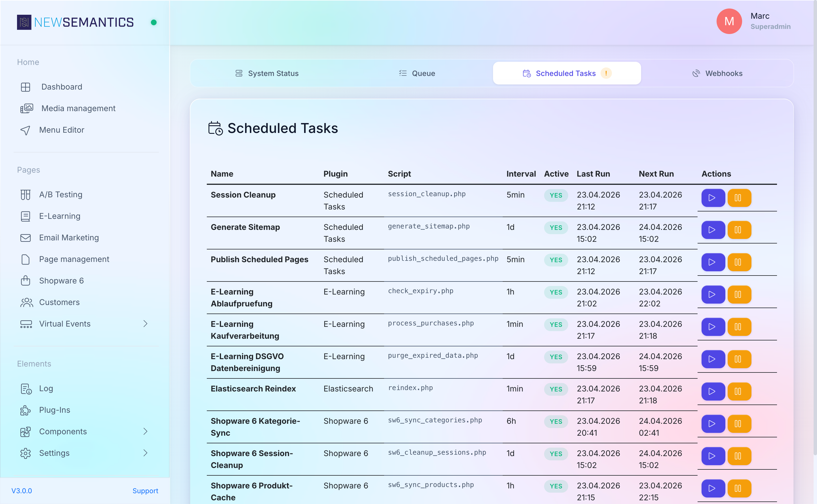
Task: Switch to the Webhooks tab
Action: tap(717, 73)
